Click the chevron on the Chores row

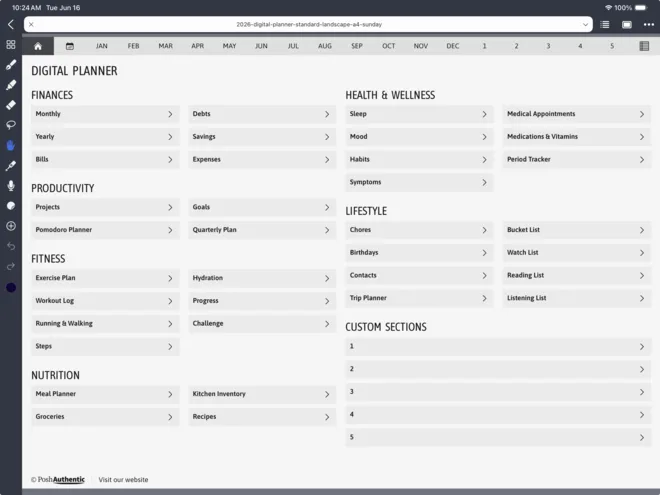(x=484, y=230)
